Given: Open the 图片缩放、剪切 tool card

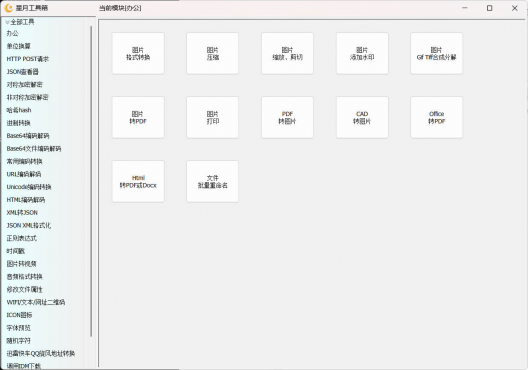Looking at the screenshot, I should (x=287, y=53).
